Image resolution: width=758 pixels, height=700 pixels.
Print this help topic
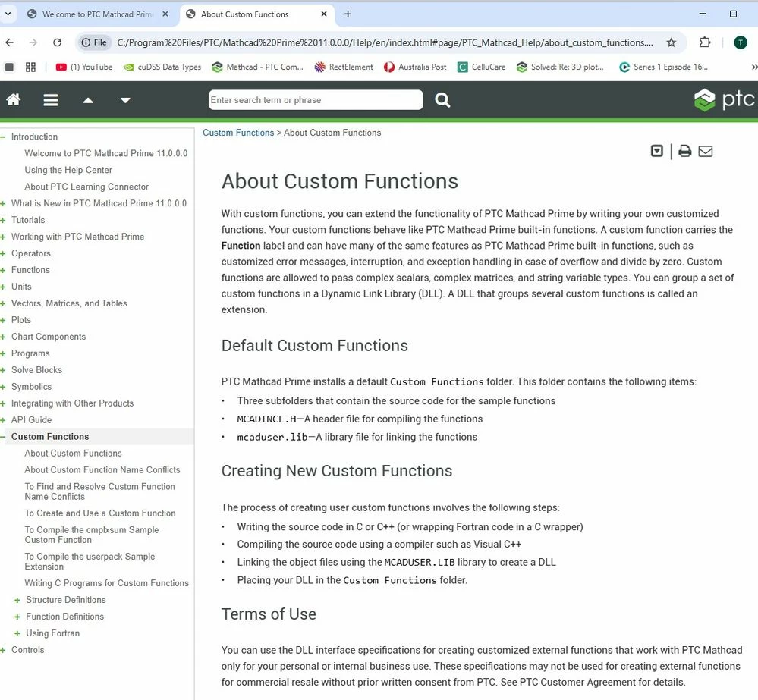point(684,151)
